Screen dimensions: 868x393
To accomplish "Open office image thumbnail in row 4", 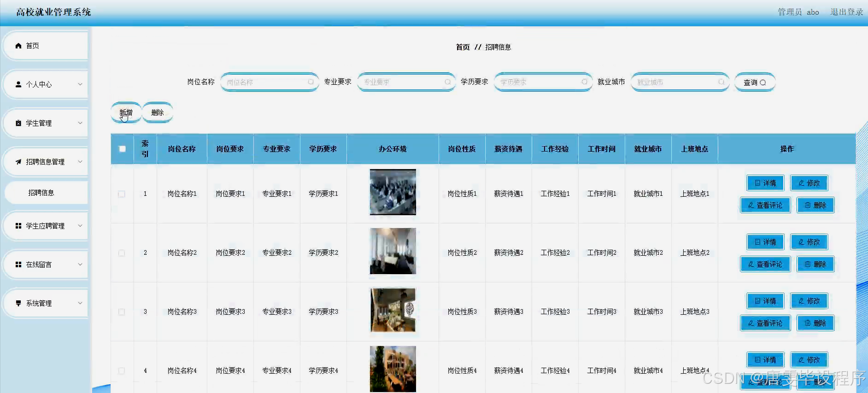I will tap(393, 369).
